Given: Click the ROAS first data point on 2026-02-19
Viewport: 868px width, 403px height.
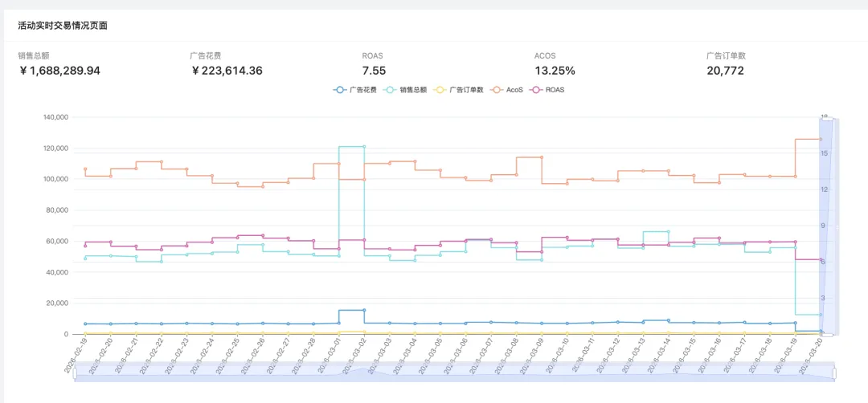Looking at the screenshot, I should [x=85, y=246].
